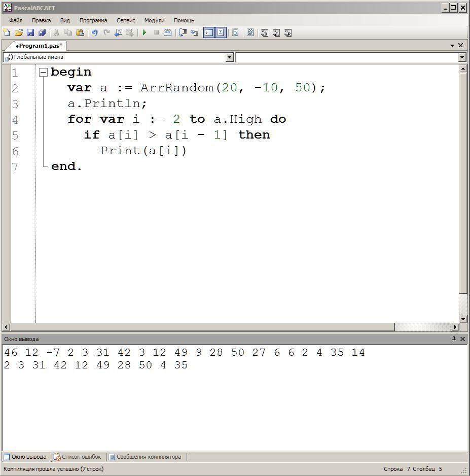Switch to Список ошибок tab
Viewport: 470px width, 476px height.
coord(79,457)
